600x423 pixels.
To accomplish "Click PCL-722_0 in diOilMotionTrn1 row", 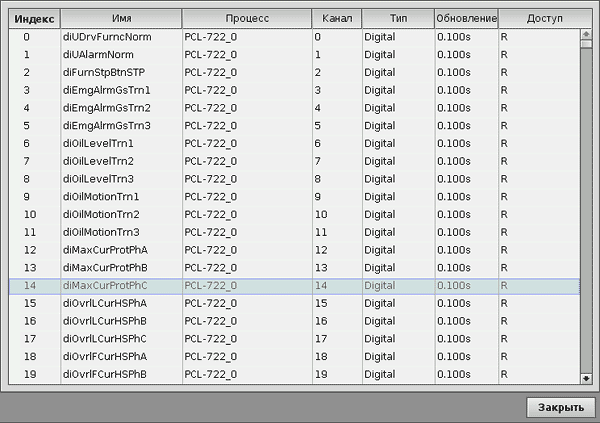I will 210,197.
